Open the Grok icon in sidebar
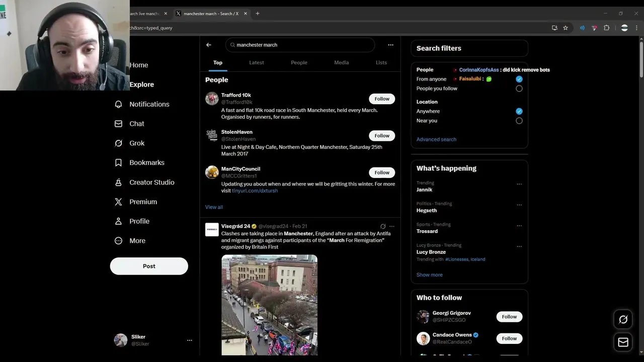644x362 pixels. (x=118, y=143)
